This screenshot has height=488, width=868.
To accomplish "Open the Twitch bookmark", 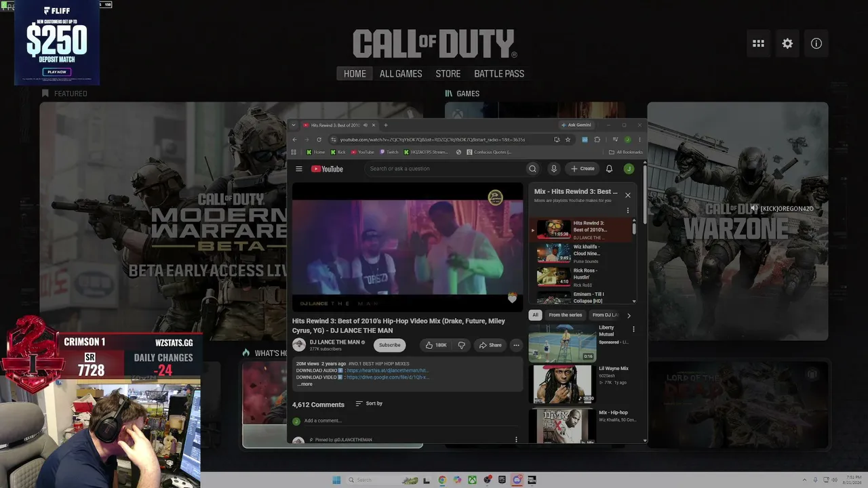I will click(x=389, y=152).
